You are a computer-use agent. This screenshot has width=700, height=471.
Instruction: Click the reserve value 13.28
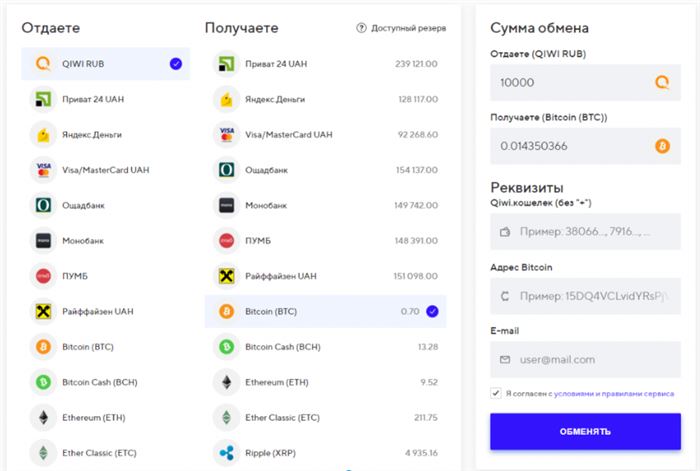428,346
